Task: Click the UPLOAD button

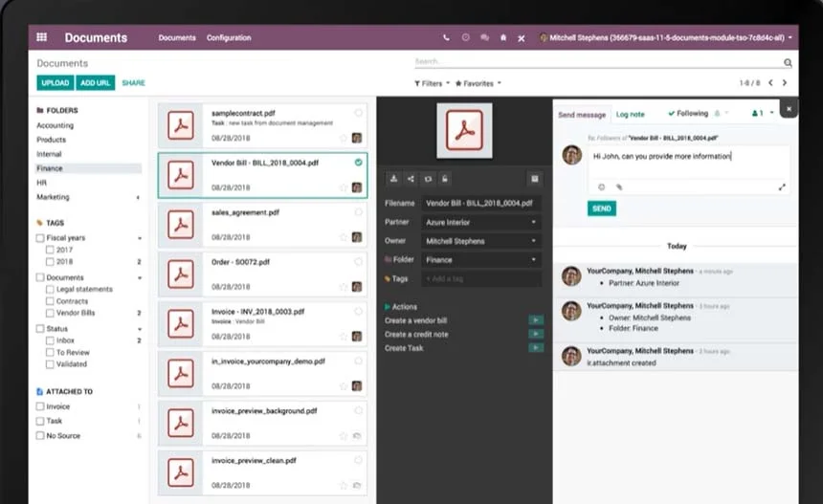Action: pyautogui.click(x=55, y=83)
